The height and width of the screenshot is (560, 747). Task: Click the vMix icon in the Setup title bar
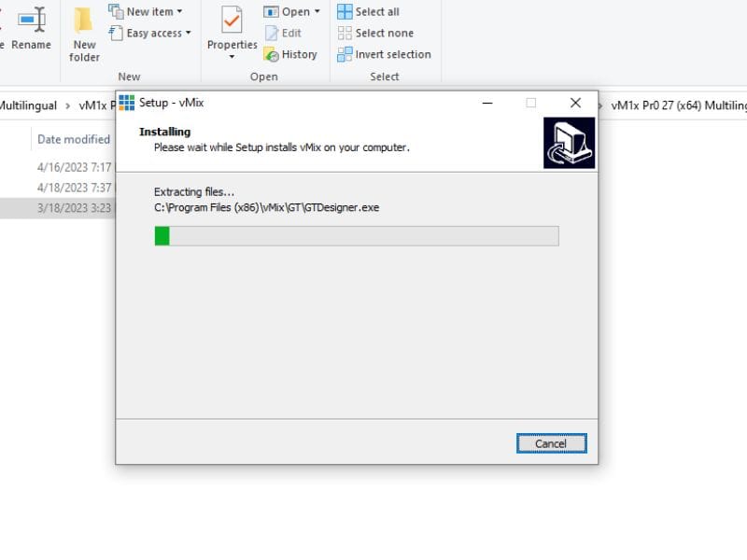[x=127, y=103]
